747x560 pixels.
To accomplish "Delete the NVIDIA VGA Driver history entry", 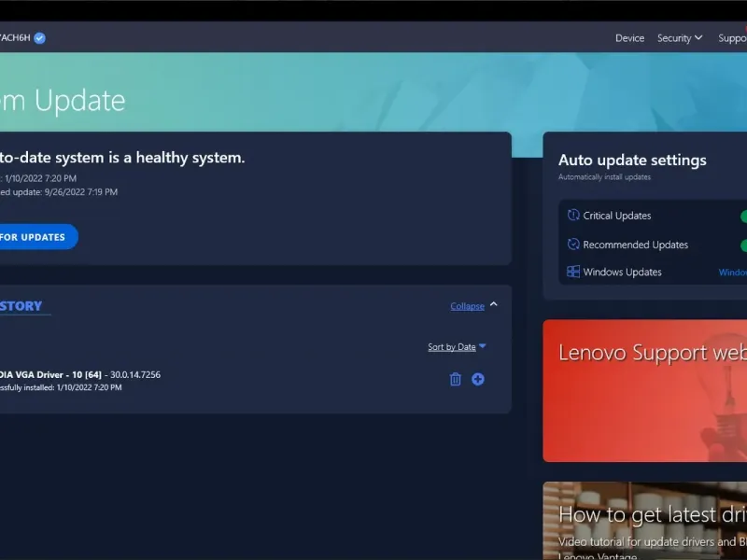I will pyautogui.click(x=456, y=379).
